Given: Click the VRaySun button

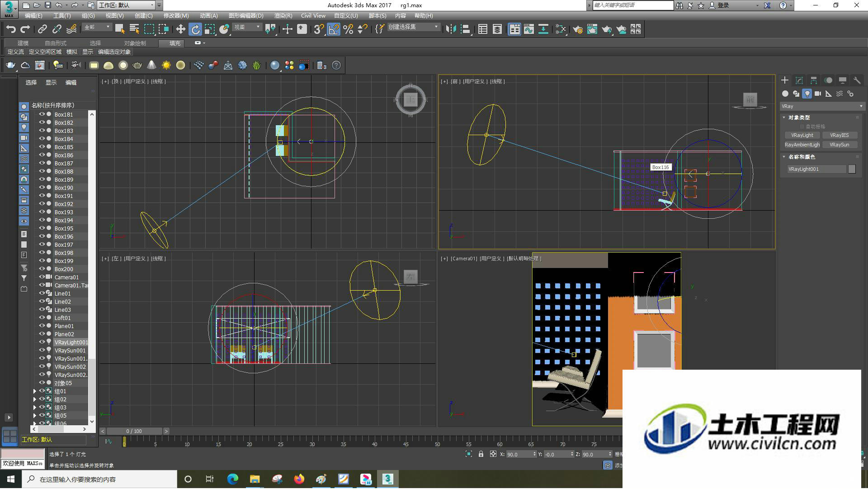Looking at the screenshot, I should [839, 145].
